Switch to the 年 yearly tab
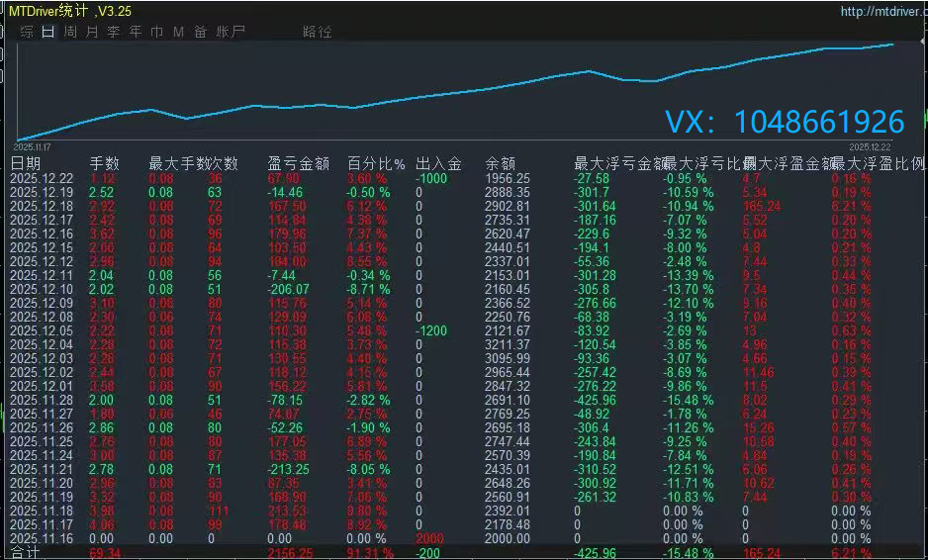This screenshot has height=560, width=928. pos(136,32)
